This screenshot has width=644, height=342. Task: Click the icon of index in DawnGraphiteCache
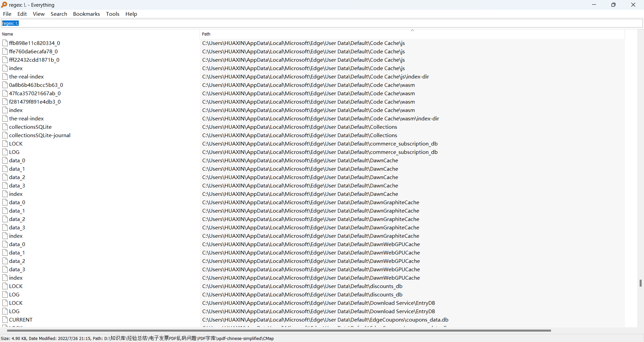[5, 236]
